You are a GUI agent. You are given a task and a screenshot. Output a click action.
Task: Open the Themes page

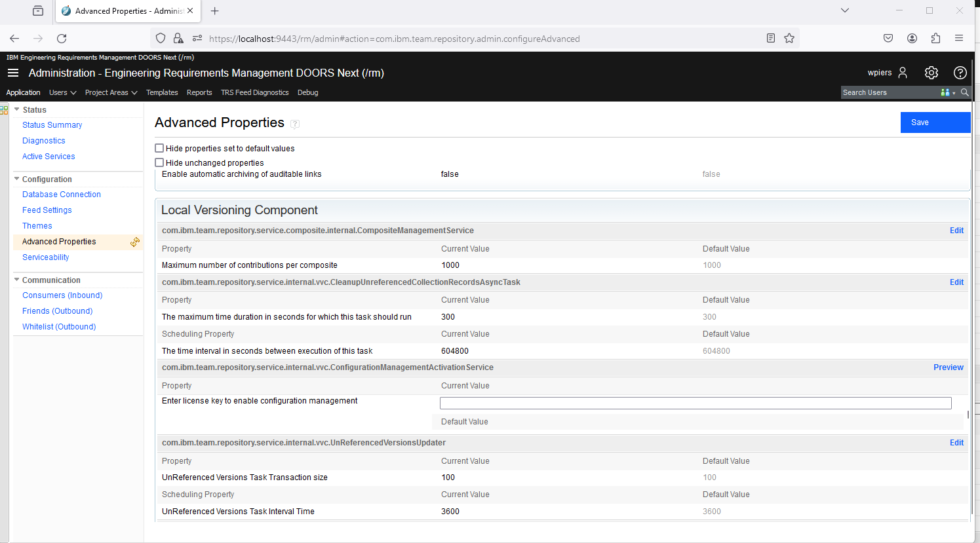click(37, 226)
